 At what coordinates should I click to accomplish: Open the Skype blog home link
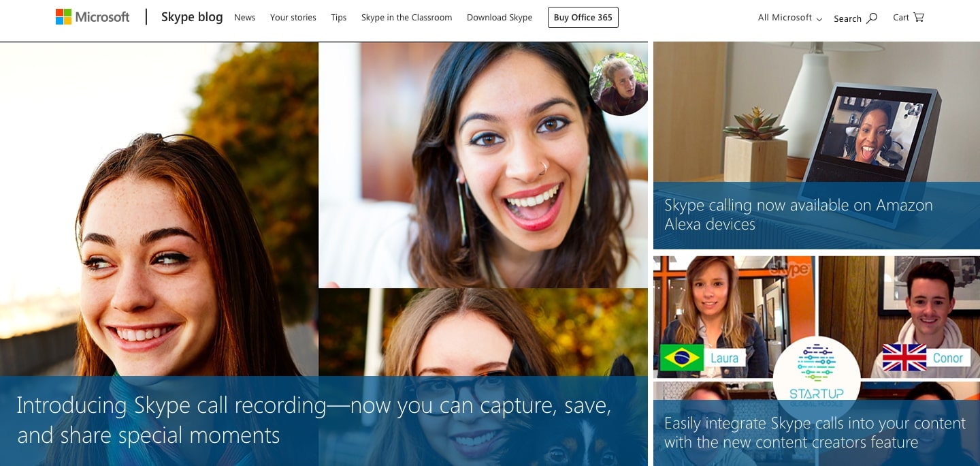click(192, 17)
